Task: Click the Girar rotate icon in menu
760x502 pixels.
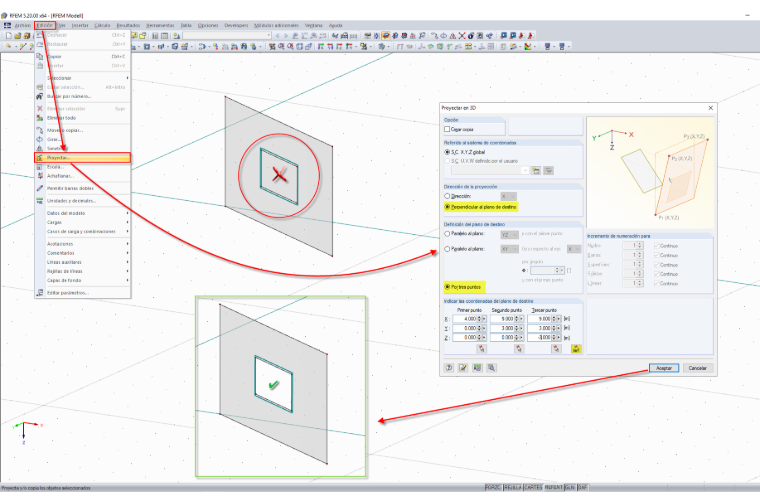Action: pyautogui.click(x=40, y=139)
